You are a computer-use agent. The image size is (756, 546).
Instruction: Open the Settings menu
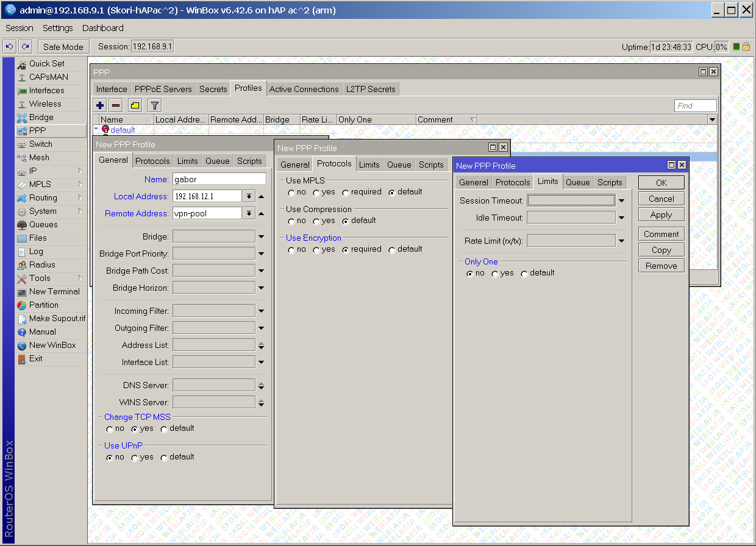click(x=57, y=28)
